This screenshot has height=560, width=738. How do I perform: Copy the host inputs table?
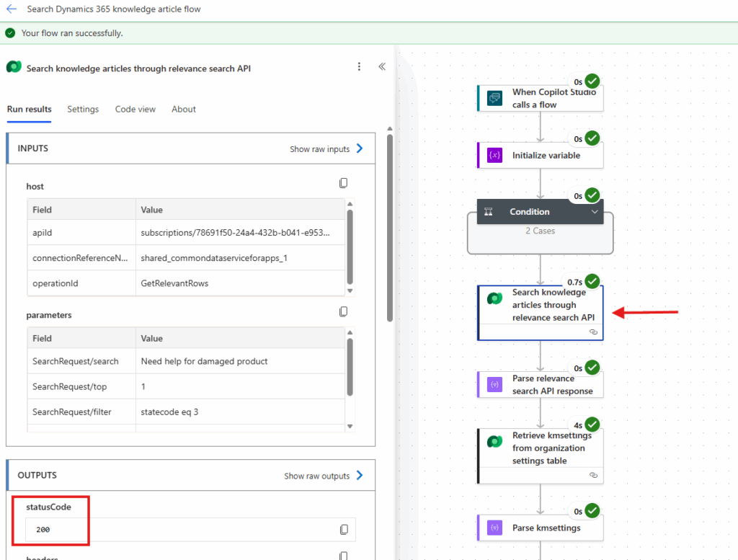pyautogui.click(x=344, y=184)
